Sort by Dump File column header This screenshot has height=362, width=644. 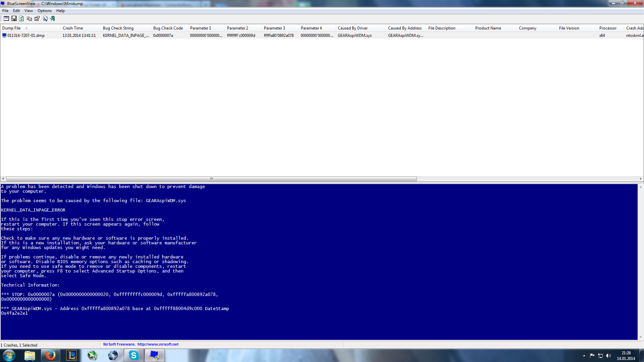coord(11,28)
